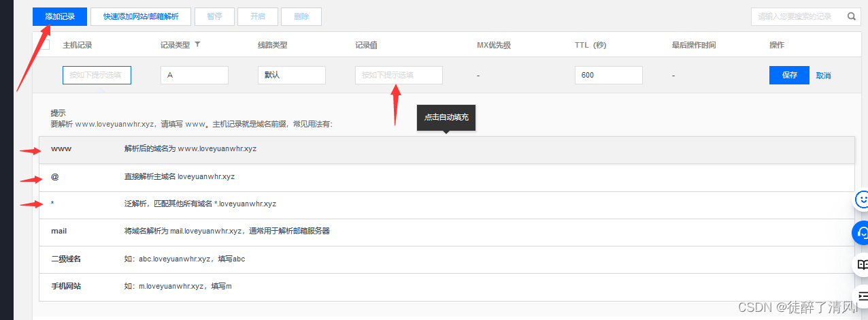
Task: Open the 记录类型 filter icon
Action: [197, 45]
